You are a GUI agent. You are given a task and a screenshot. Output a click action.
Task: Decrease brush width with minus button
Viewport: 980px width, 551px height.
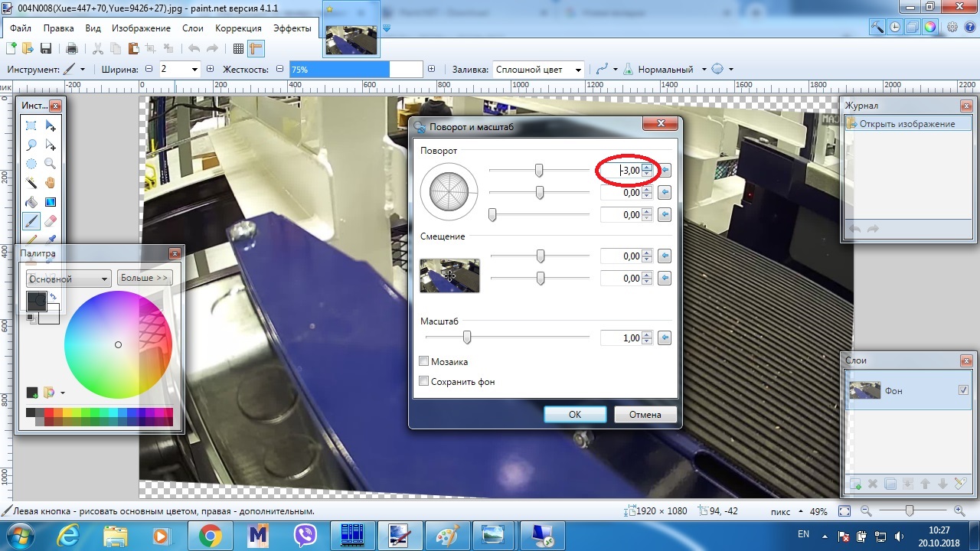click(x=149, y=69)
